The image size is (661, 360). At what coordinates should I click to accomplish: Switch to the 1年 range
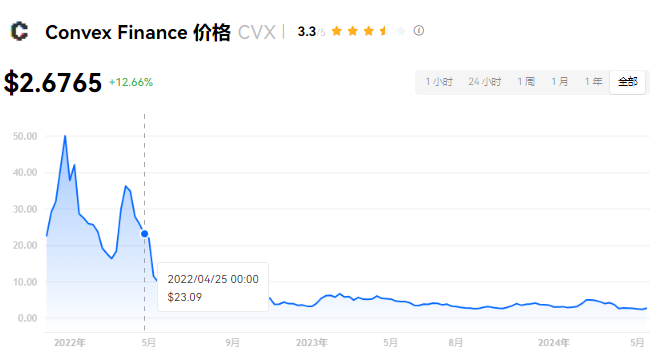594,82
